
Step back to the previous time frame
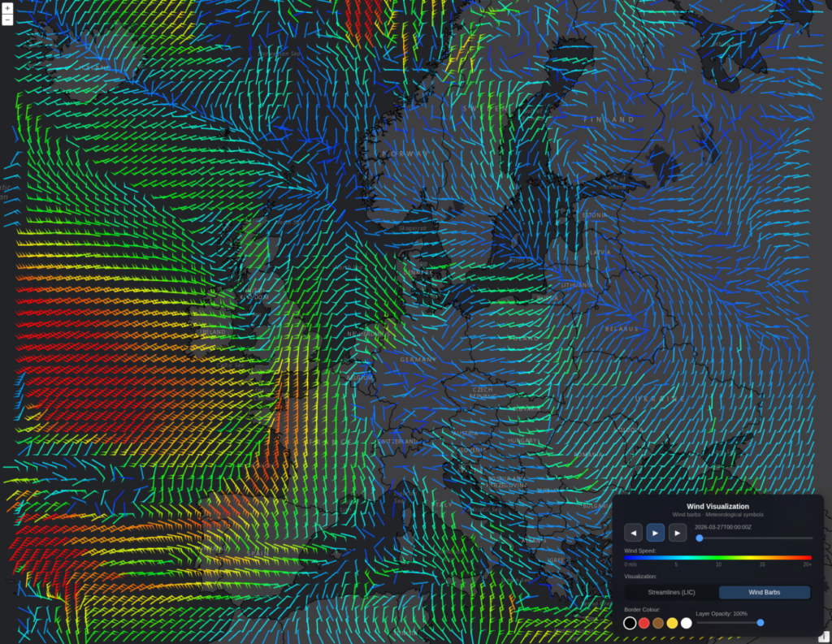pyautogui.click(x=633, y=533)
